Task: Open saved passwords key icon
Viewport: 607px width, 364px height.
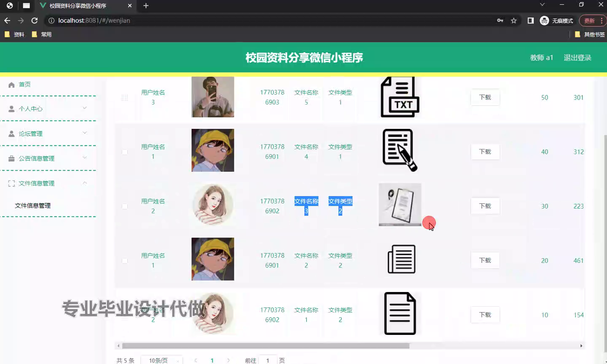Action: pos(500,20)
